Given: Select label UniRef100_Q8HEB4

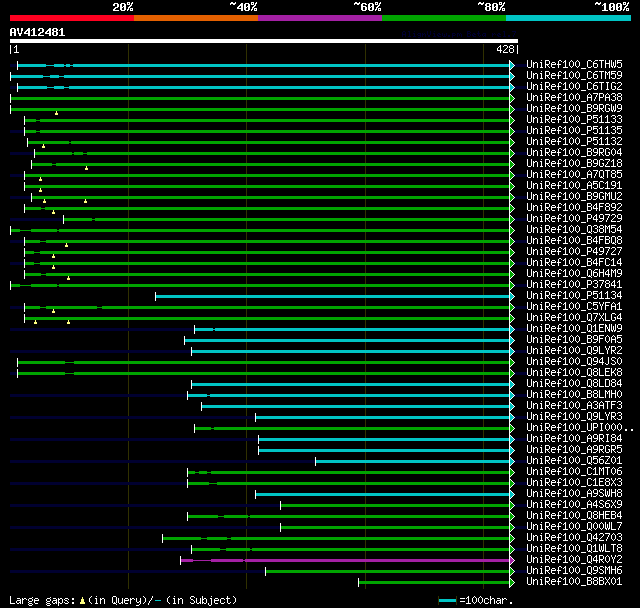Looking at the screenshot, I should pos(574,516).
